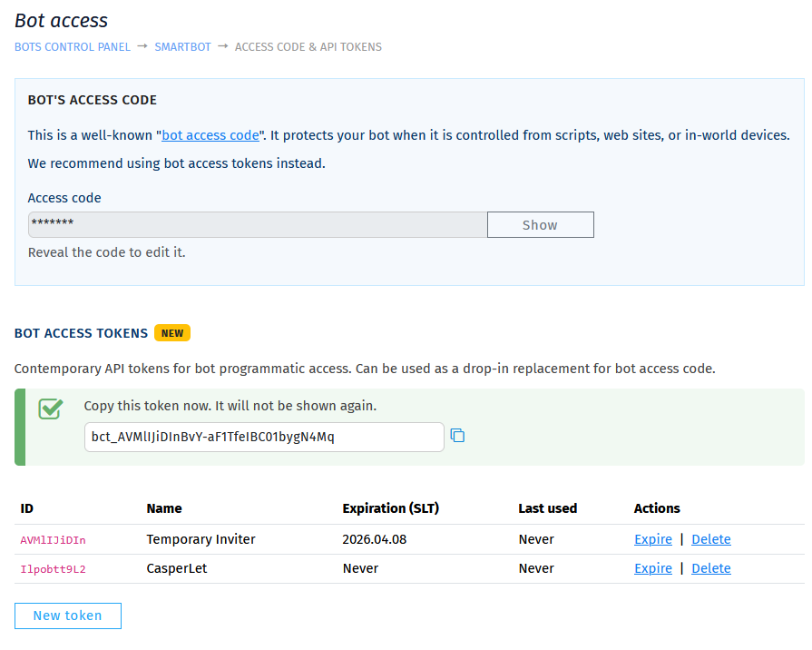Click the "Last used" column header
812x650 pixels.
[x=547, y=508]
